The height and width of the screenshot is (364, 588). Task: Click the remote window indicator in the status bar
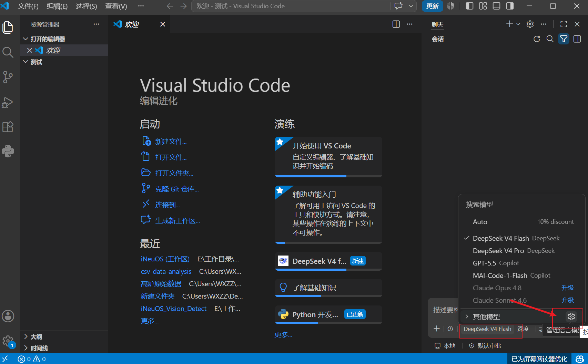(x=5, y=359)
